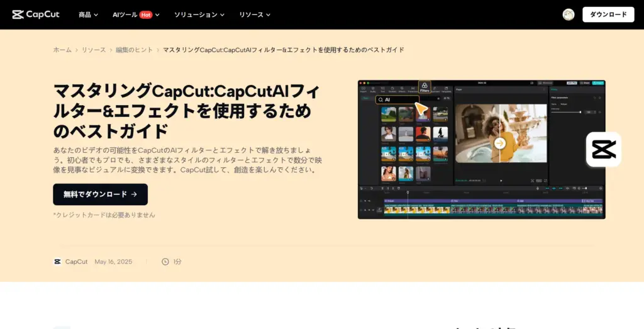The image size is (644, 329).
Task: Click the small CapCut author icon
Action: pos(57,262)
